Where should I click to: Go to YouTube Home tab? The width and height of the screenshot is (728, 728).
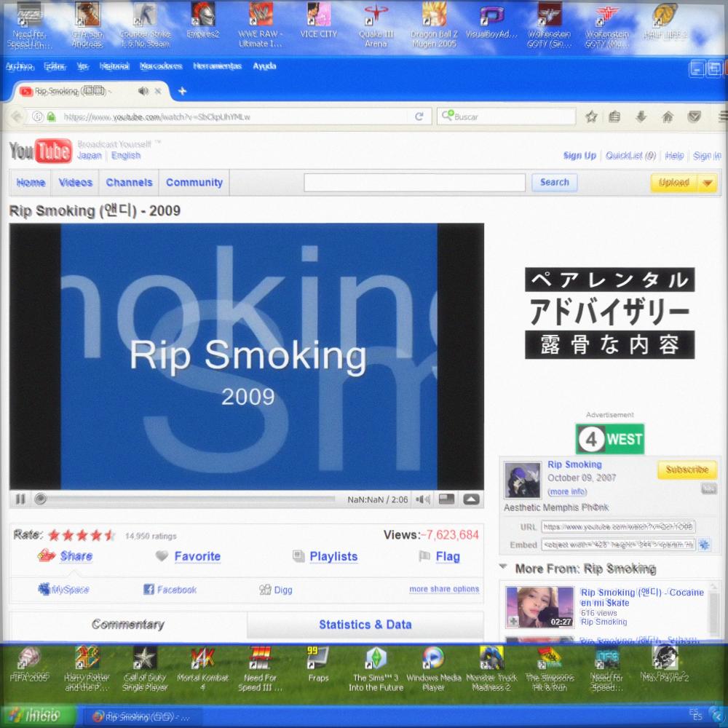coord(31,183)
